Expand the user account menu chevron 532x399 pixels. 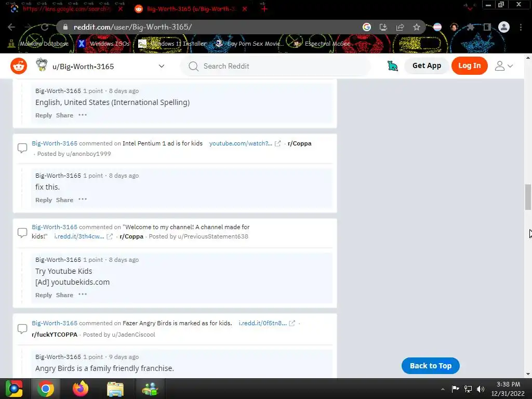click(510, 66)
